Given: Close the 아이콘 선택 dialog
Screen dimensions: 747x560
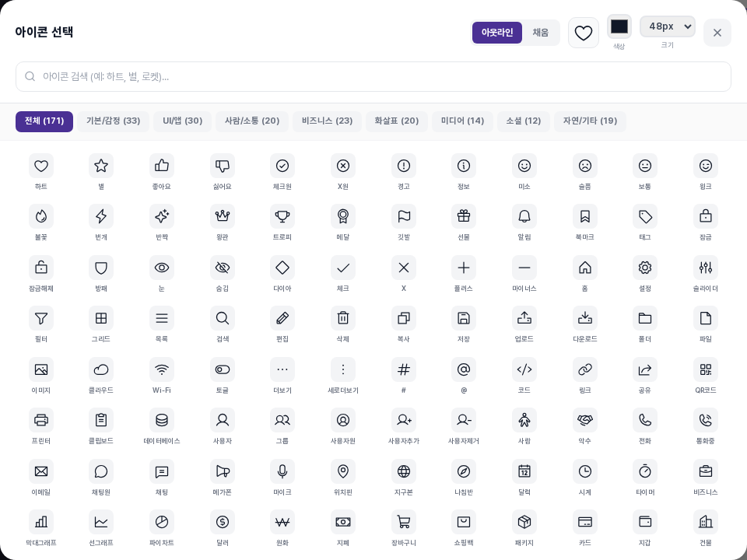Looking at the screenshot, I should [x=717, y=33].
